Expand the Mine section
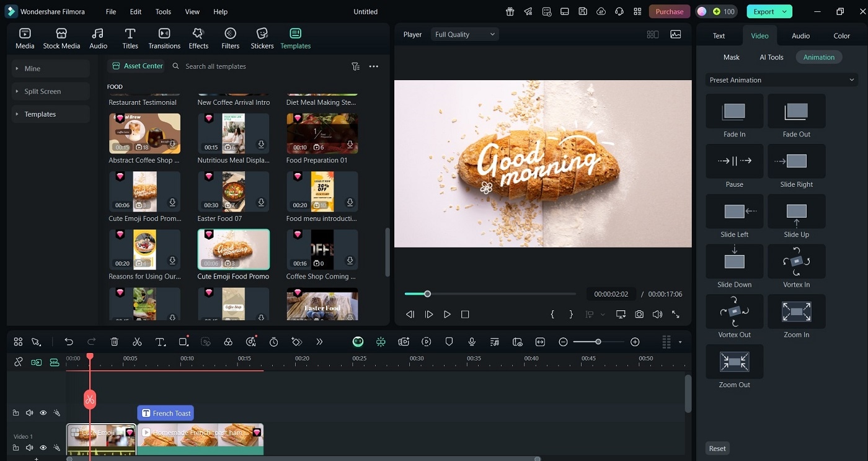Screen dimensions: 868x461 click(50, 69)
